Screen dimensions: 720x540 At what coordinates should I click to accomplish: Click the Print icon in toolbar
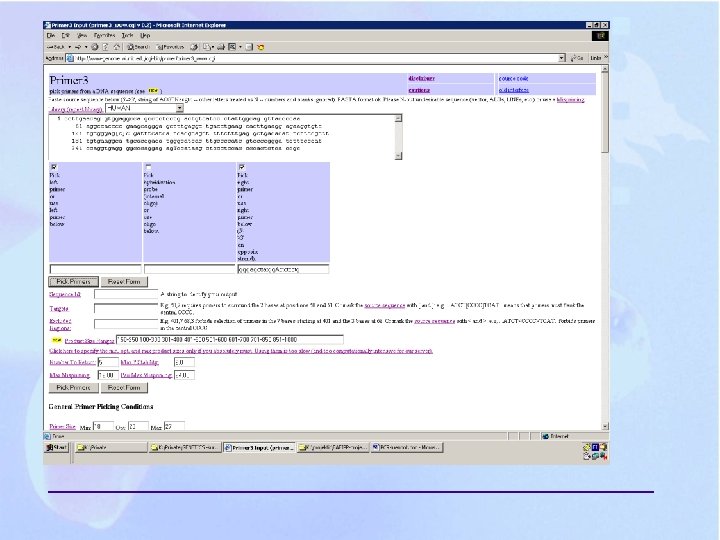pos(221,47)
